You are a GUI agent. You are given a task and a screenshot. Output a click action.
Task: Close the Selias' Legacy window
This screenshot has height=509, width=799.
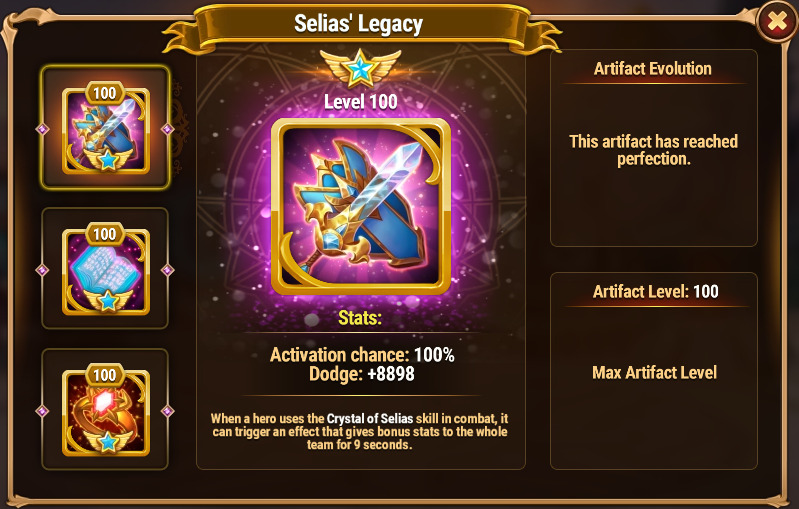[x=776, y=21]
